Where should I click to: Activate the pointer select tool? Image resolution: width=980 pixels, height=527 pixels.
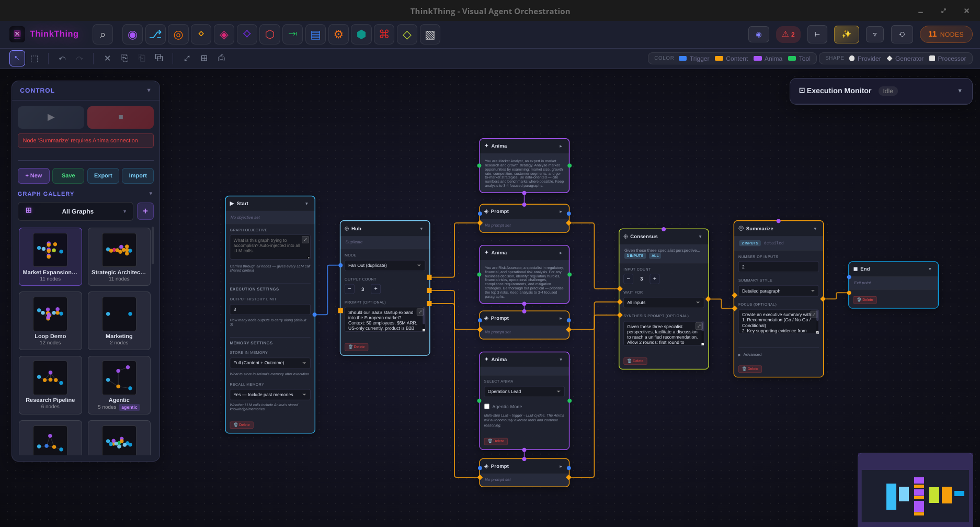17,58
